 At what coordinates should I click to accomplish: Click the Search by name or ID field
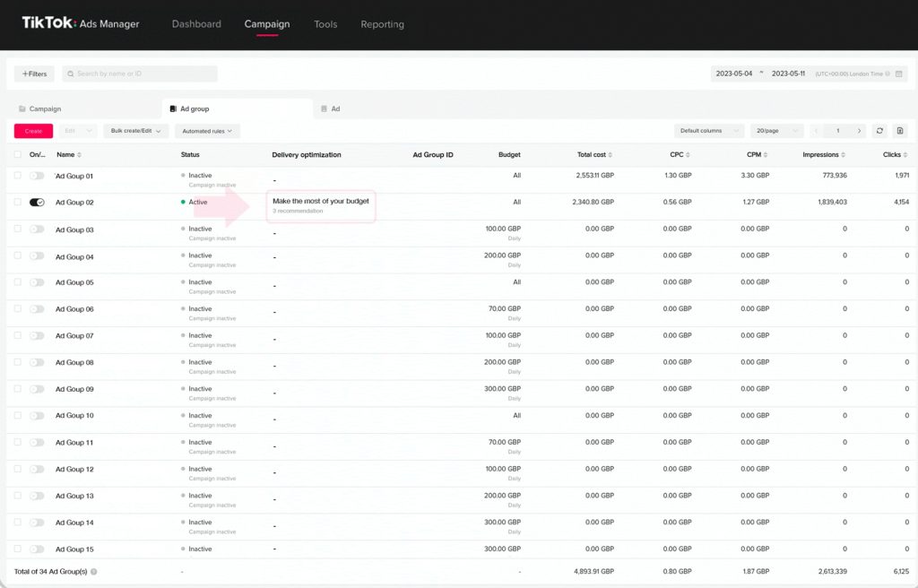pyautogui.click(x=140, y=73)
